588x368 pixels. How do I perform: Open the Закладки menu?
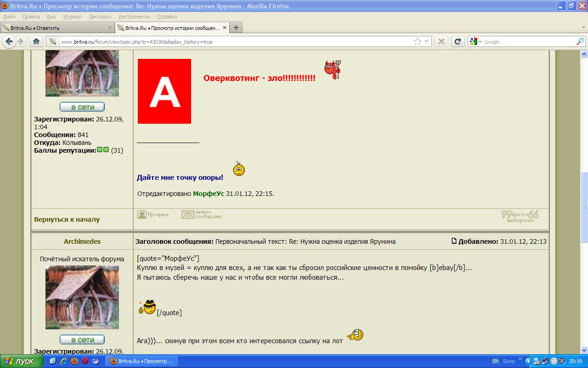click(100, 17)
